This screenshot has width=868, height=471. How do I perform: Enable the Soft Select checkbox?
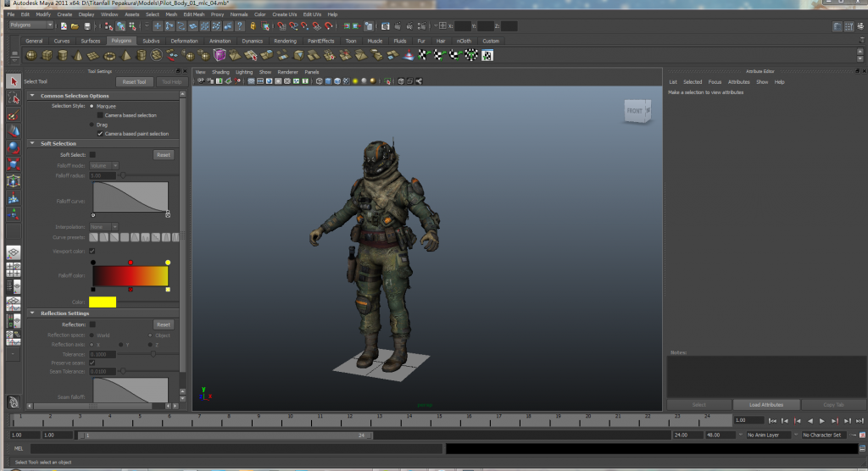92,155
